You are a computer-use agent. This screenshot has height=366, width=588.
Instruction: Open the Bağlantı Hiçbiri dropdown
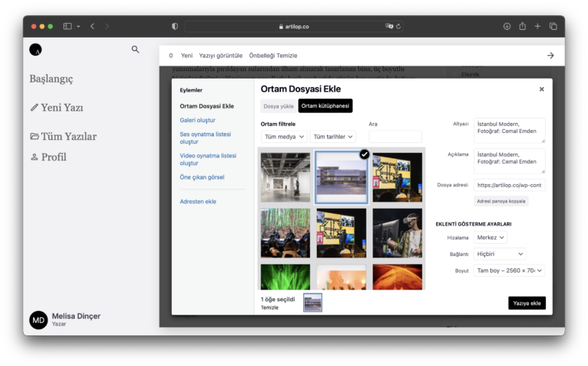tap(500, 254)
